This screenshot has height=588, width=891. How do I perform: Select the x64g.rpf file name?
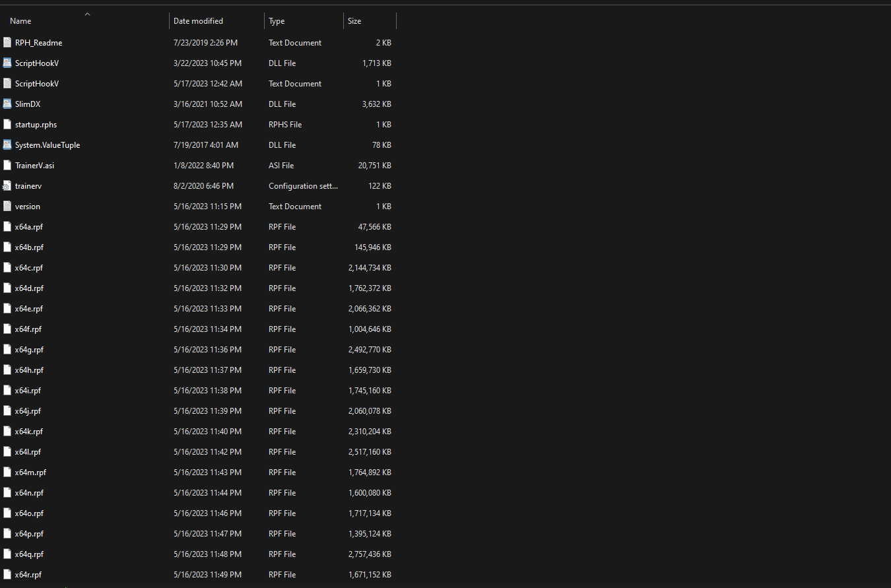click(29, 350)
